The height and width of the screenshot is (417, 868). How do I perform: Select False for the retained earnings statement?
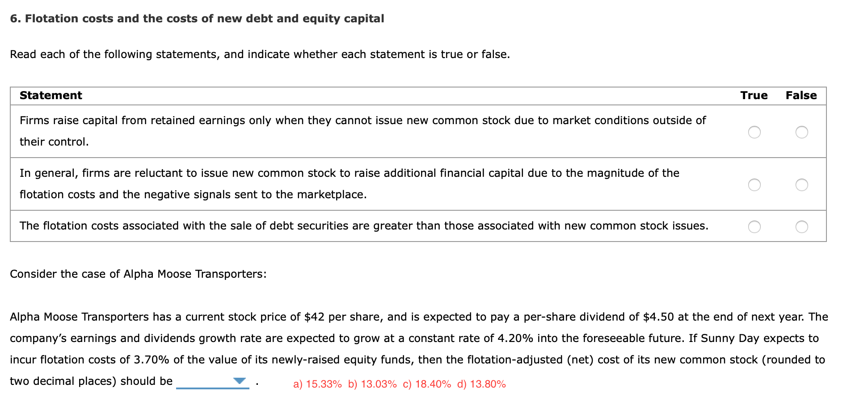point(802,132)
